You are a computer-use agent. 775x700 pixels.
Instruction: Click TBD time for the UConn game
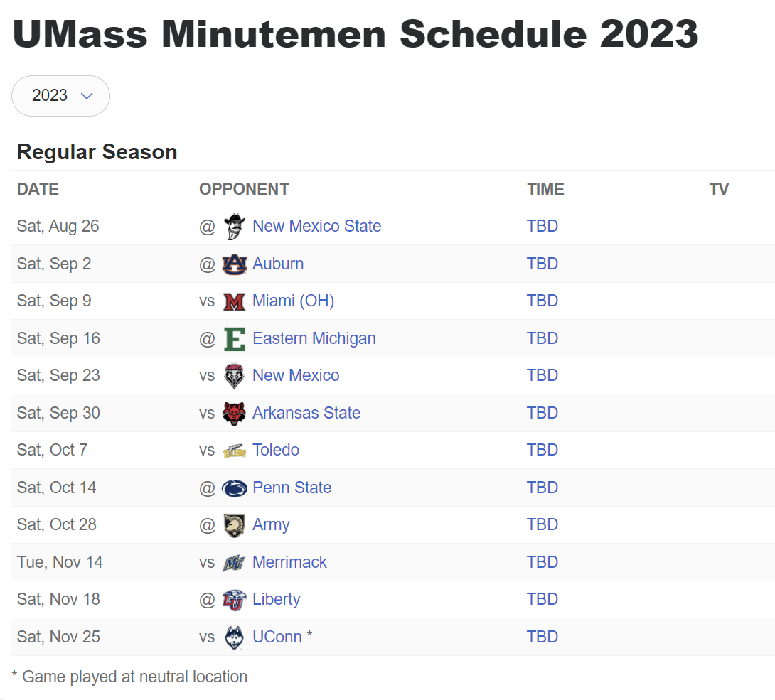(542, 637)
